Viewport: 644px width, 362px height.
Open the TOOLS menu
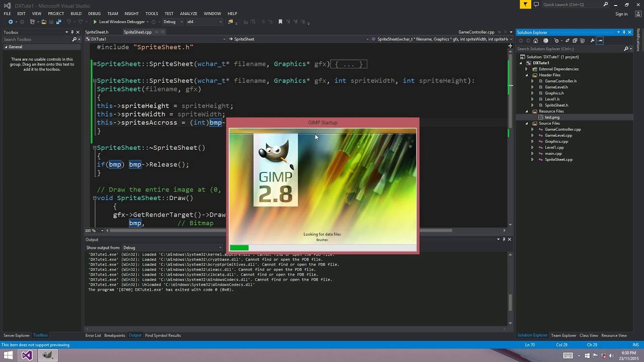[x=151, y=14]
